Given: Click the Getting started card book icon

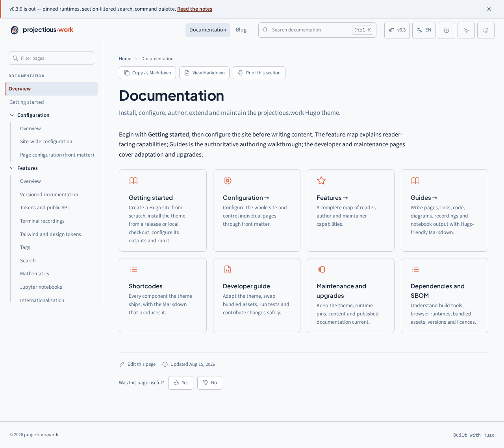Looking at the screenshot, I should pos(133,181).
